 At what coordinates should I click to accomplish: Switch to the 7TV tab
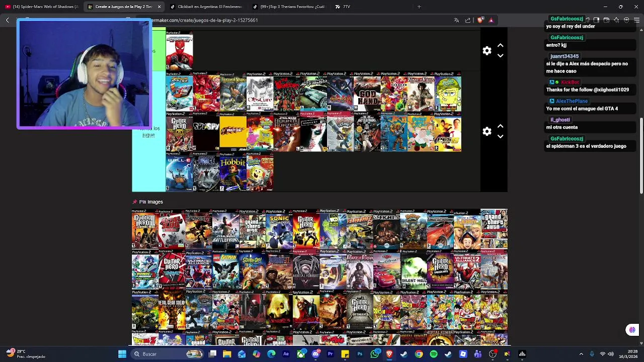coord(371,7)
